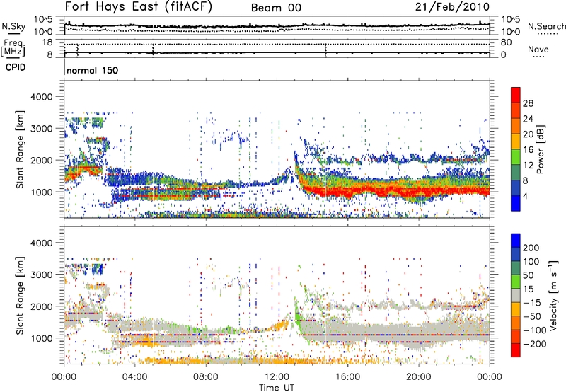This screenshot has height=392, width=566.
Task: Click the "18" frequency axis tick label
Action: pyautogui.click(x=47, y=42)
